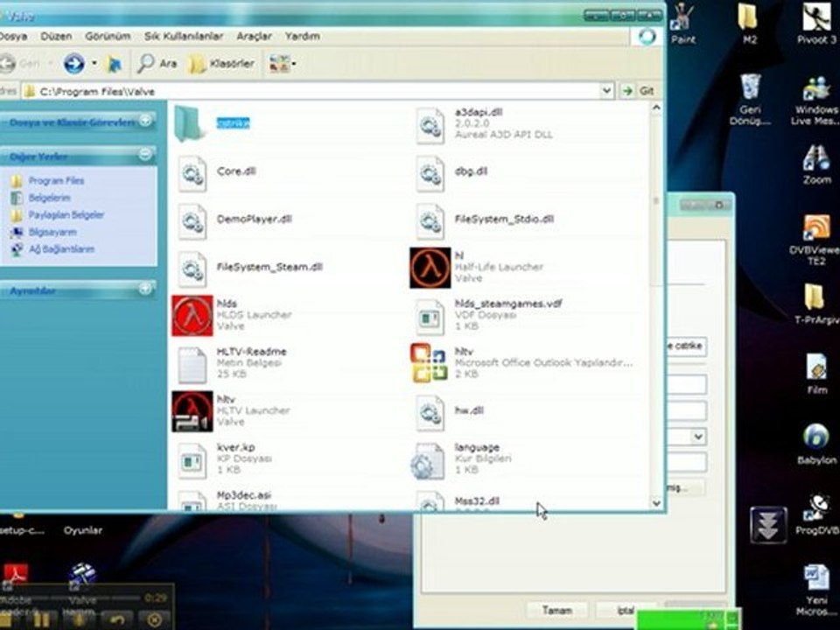The height and width of the screenshot is (630, 840).
Task: Open the M2 desktop folder
Action: 749,23
